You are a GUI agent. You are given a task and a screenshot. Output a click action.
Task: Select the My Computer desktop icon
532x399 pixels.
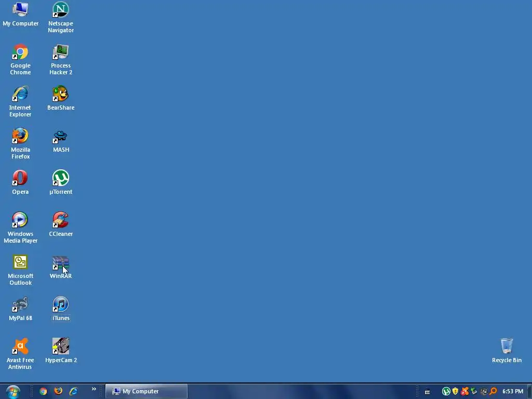(20, 14)
